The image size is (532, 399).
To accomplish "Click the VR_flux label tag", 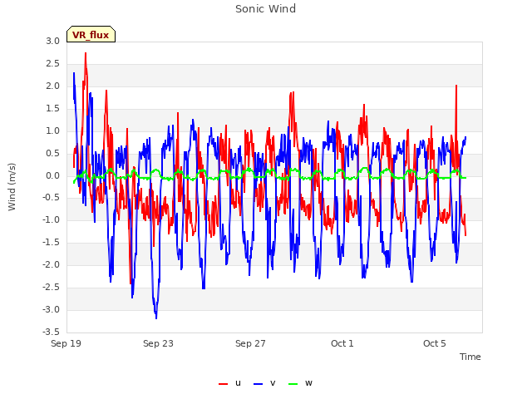I will (x=91, y=34).
